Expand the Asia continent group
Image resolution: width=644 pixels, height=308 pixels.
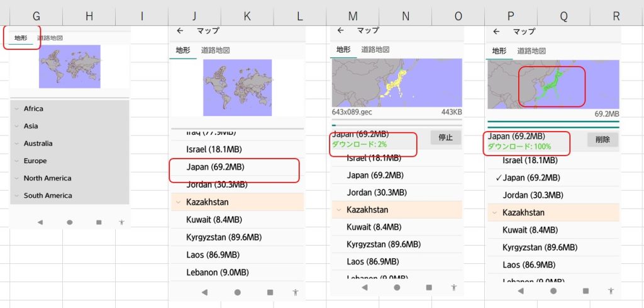(x=30, y=126)
